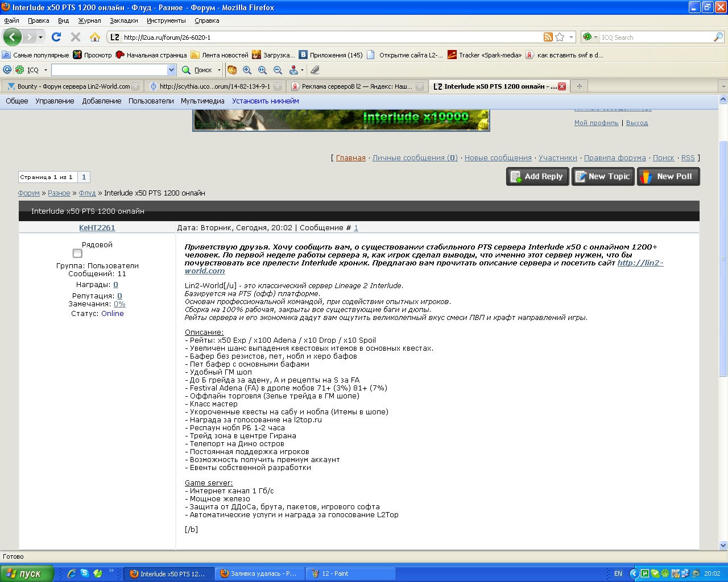
Task: Click the magnifier in the ICQ Search box
Action: [x=718, y=37]
